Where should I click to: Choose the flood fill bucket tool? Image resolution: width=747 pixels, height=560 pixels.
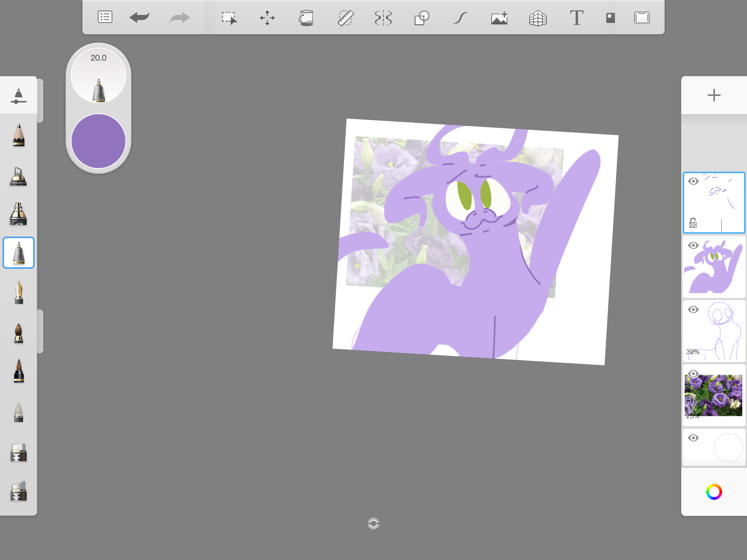(306, 17)
